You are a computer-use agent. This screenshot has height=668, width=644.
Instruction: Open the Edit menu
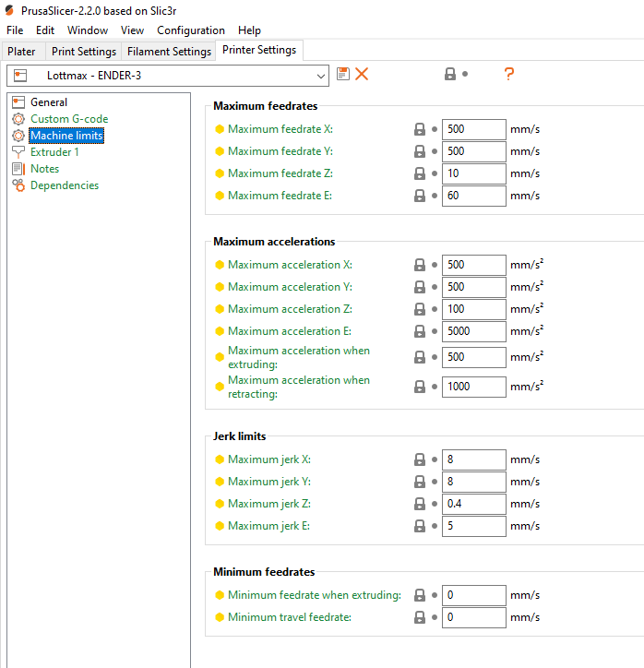[x=44, y=30]
